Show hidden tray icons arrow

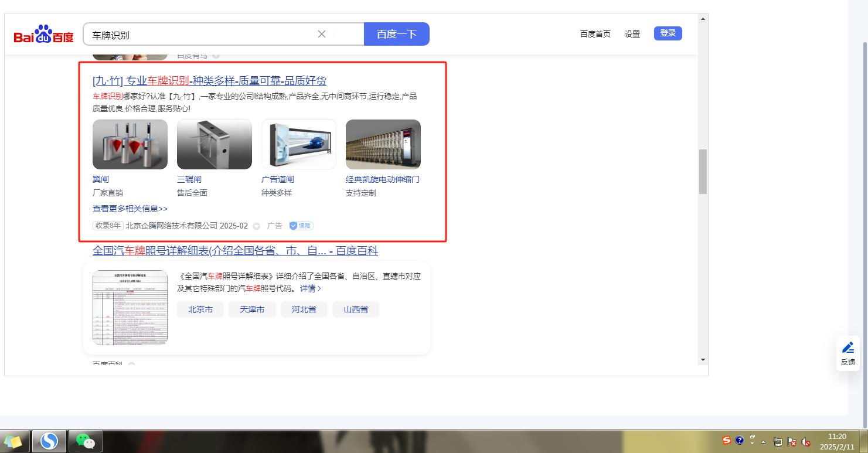pos(764,441)
